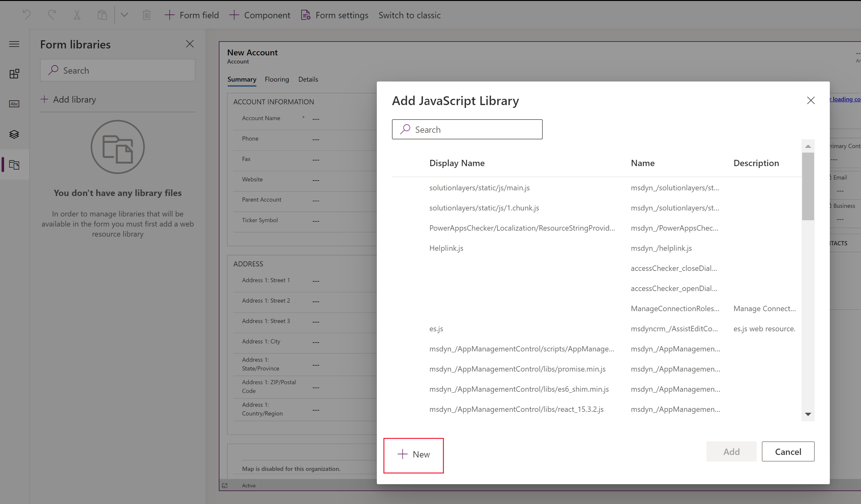Click the cut icon in toolbar
Image resolution: width=861 pixels, height=504 pixels.
coord(77,15)
